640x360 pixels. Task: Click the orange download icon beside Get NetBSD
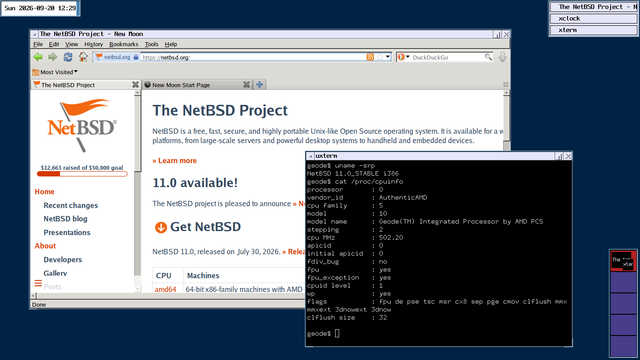tap(161, 227)
